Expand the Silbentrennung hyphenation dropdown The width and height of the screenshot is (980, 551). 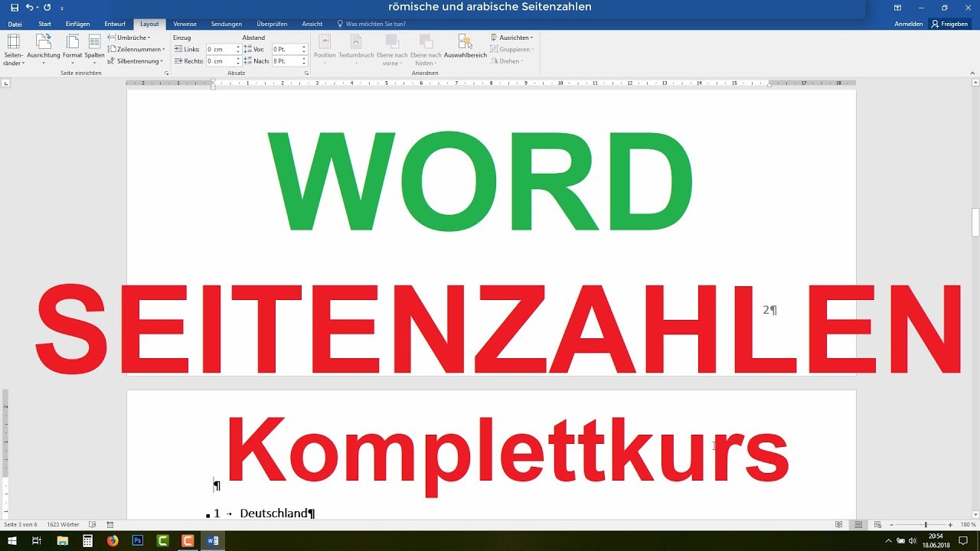[x=136, y=60]
